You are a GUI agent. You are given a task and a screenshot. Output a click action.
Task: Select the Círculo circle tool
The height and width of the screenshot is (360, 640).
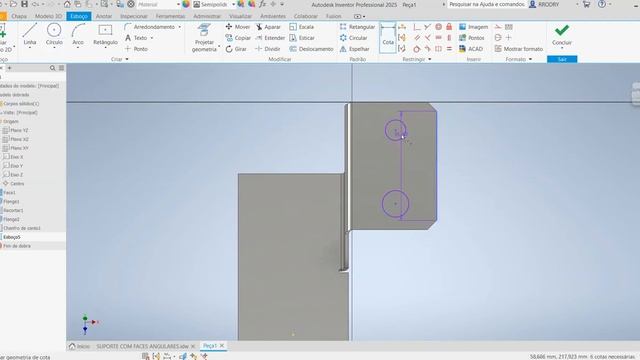coord(54,35)
